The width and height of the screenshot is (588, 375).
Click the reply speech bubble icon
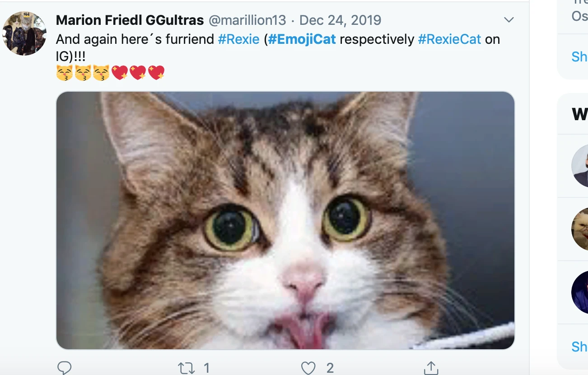point(65,368)
